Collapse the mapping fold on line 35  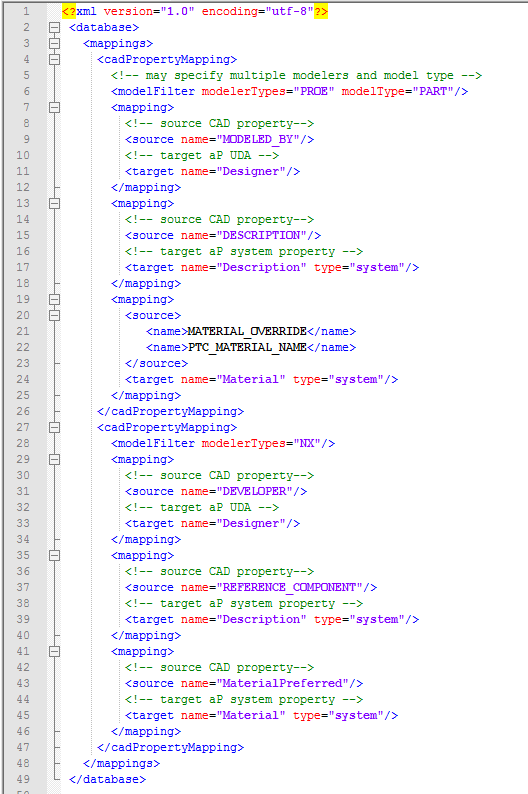tap(54, 555)
